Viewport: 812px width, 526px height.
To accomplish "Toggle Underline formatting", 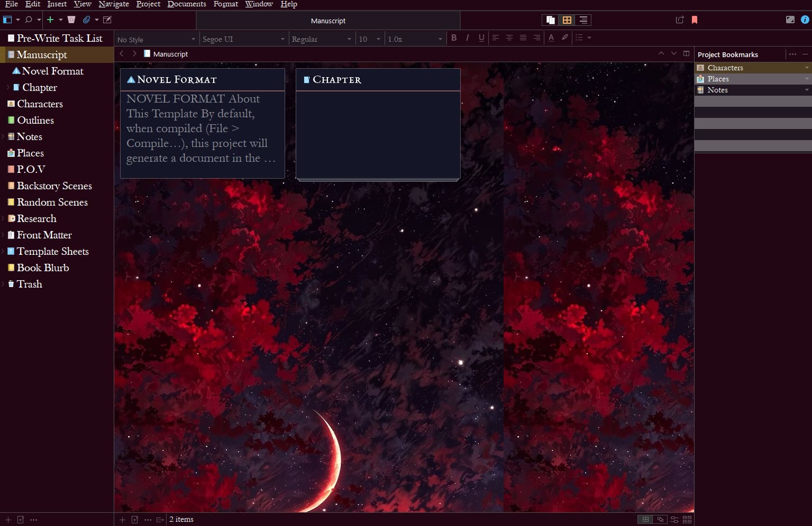I will tap(481, 38).
